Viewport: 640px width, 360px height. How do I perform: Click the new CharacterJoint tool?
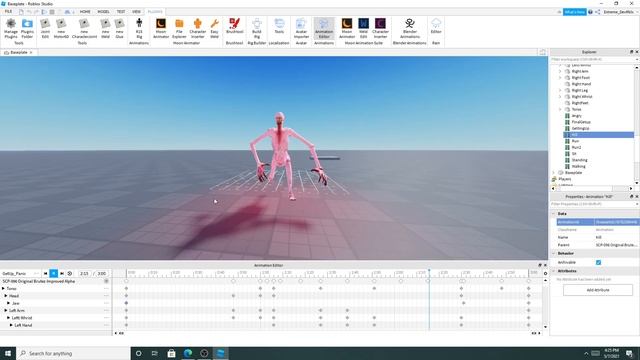[84, 28]
